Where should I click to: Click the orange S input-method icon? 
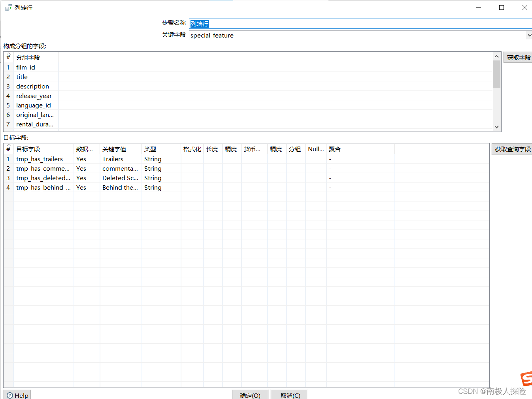point(526,378)
